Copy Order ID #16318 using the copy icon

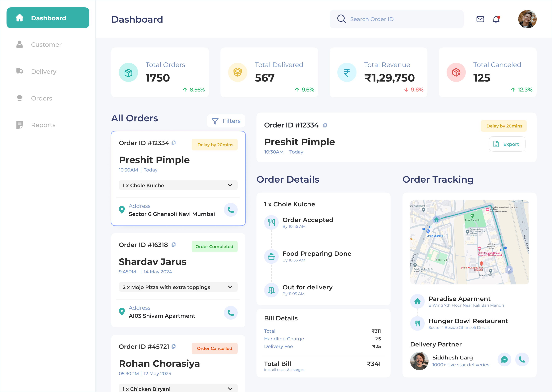[x=173, y=244]
